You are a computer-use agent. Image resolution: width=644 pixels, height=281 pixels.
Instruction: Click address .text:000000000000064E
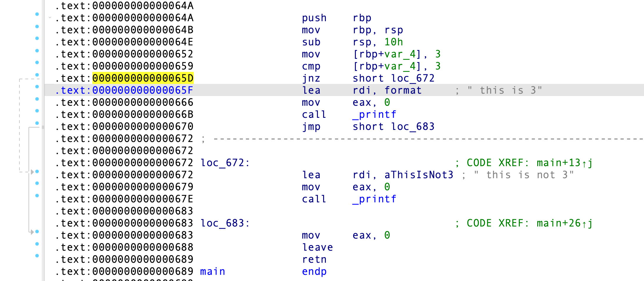[x=124, y=42]
